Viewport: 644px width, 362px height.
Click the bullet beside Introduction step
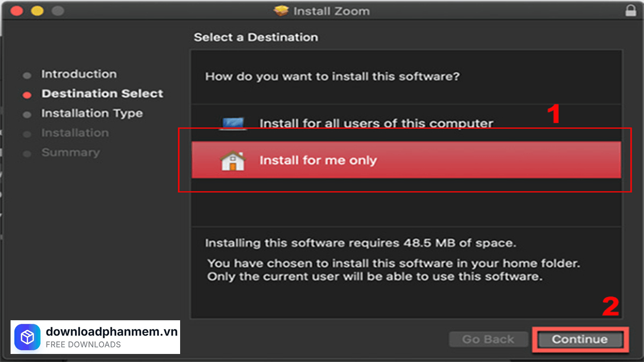(27, 75)
